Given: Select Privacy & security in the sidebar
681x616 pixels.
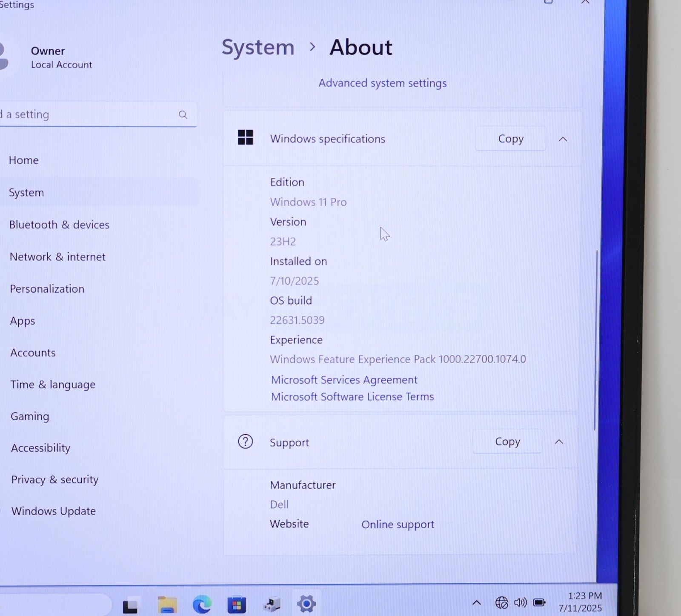Looking at the screenshot, I should pyautogui.click(x=54, y=479).
